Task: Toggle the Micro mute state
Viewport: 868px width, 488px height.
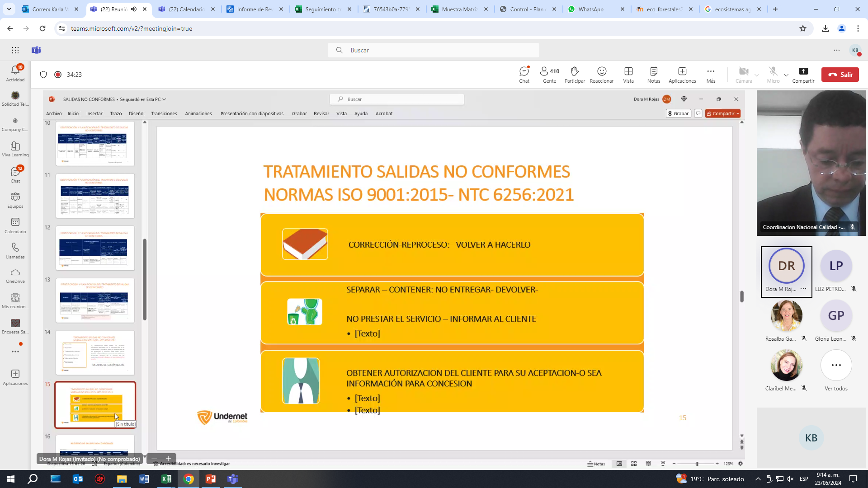Action: coord(773,75)
